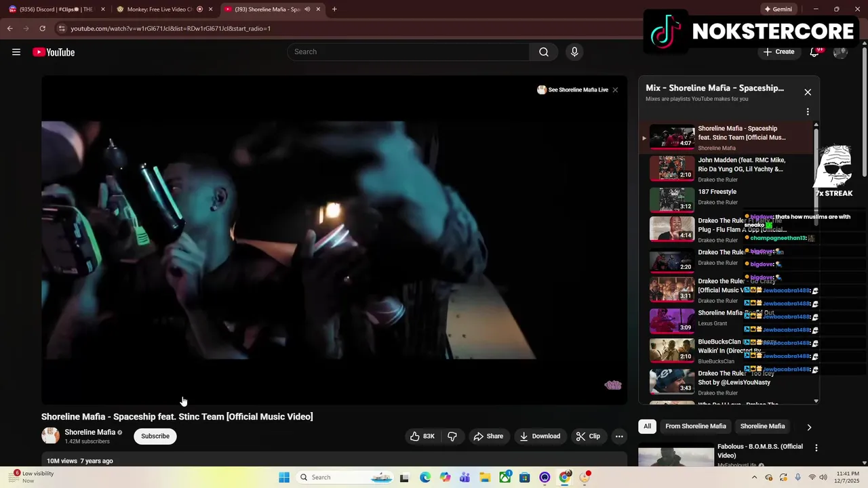Image resolution: width=868 pixels, height=488 pixels.
Task: Open Task View on the taskbar
Action: point(404,477)
